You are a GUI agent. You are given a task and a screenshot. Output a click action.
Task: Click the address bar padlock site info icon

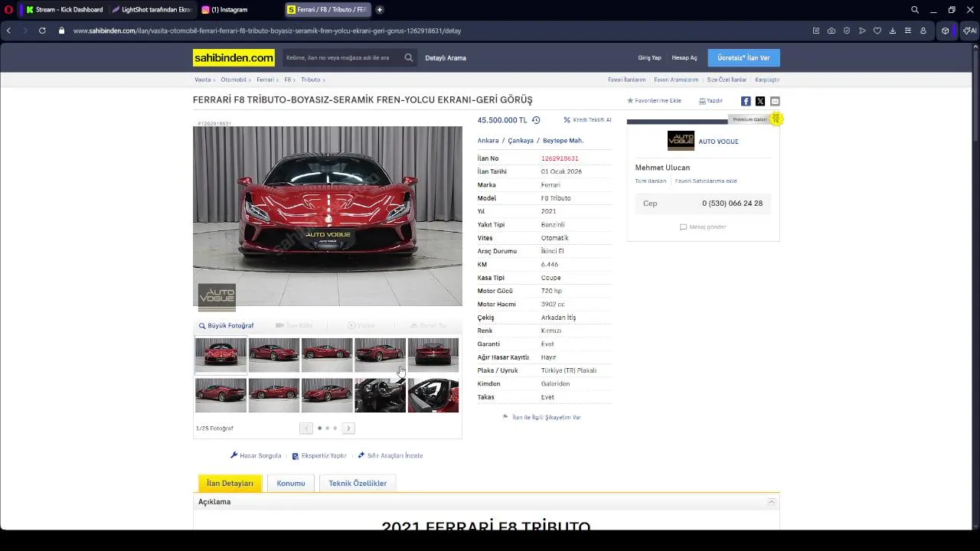pyautogui.click(x=62, y=31)
